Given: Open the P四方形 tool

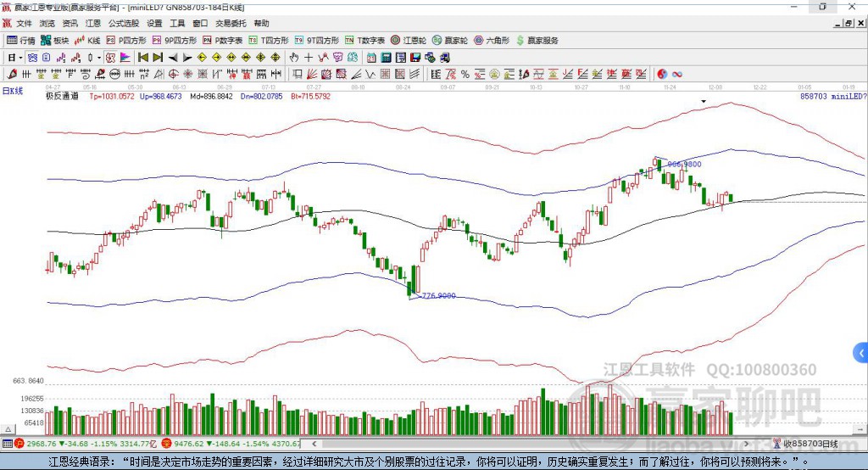Looking at the screenshot, I should (126, 41).
